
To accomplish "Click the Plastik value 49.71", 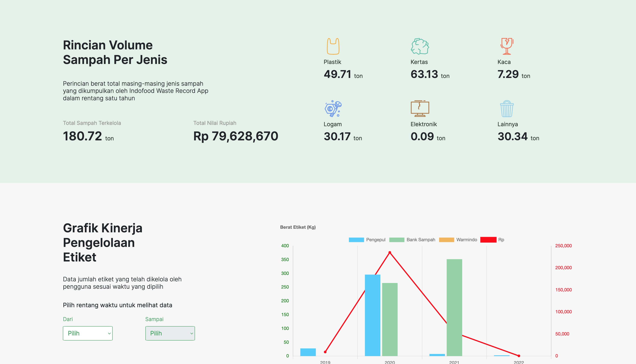I will (x=338, y=74).
